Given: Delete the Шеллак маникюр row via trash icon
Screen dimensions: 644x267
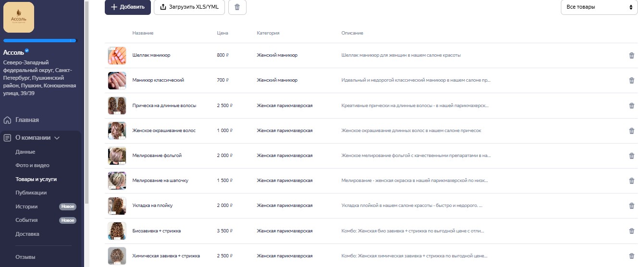Looking at the screenshot, I should click(x=632, y=55).
